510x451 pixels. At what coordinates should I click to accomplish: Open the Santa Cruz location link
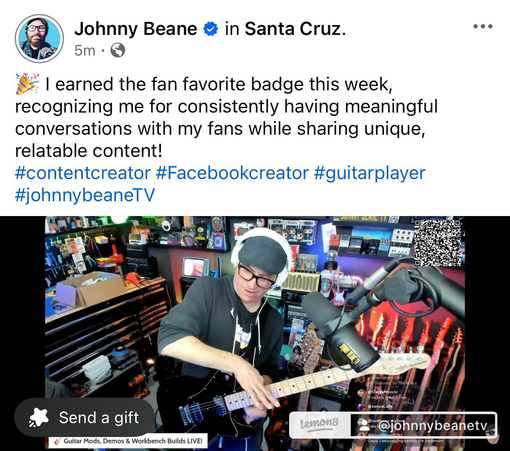(x=293, y=29)
